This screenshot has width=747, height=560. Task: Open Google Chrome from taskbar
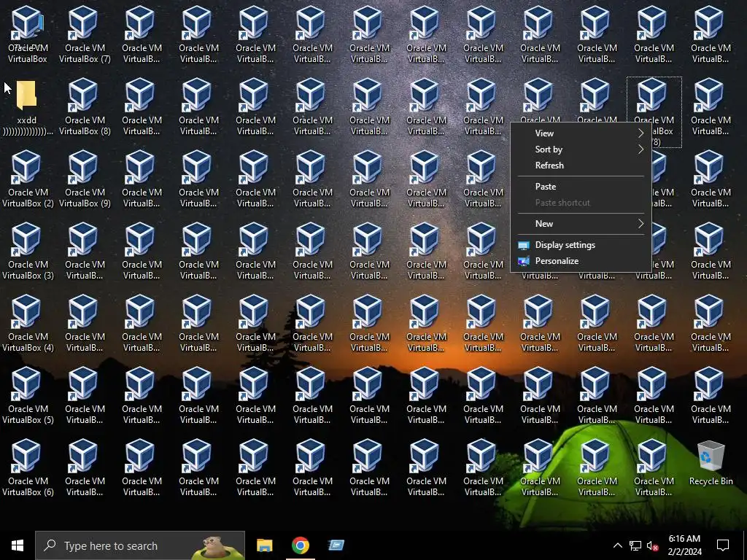coord(300,545)
